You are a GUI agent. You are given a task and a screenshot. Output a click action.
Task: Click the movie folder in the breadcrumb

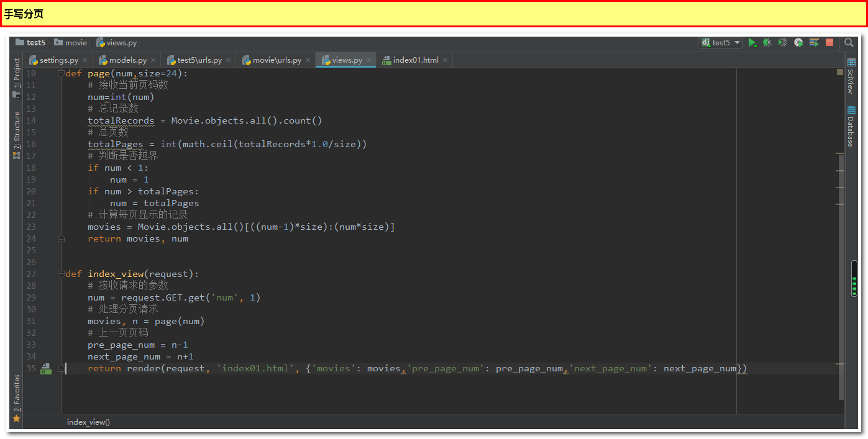click(71, 43)
